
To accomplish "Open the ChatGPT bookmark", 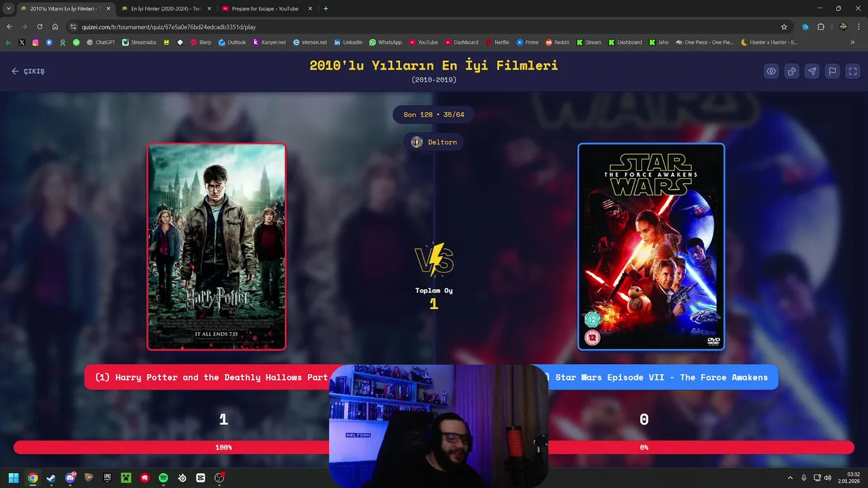I will tap(101, 42).
